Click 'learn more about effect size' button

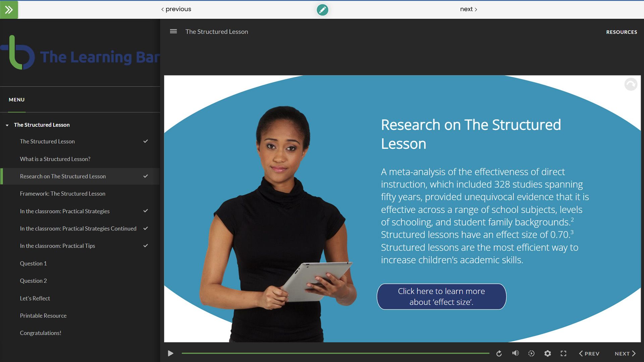point(441,297)
